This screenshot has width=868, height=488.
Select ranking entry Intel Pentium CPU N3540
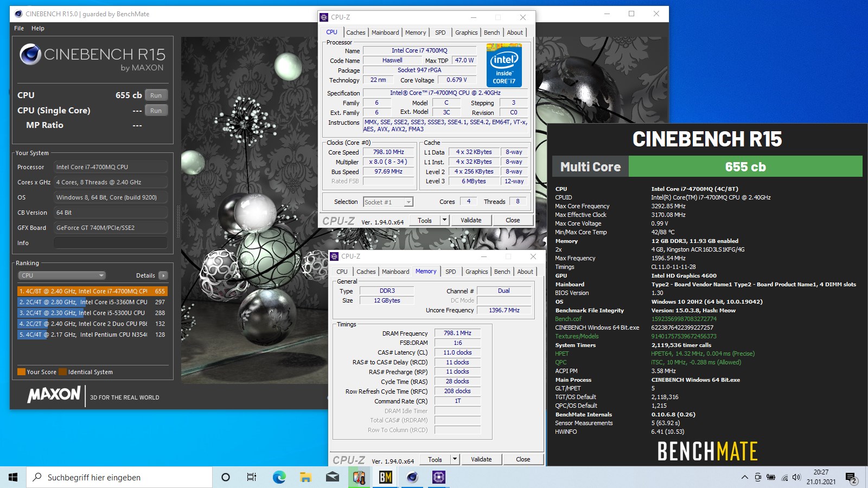(92, 335)
